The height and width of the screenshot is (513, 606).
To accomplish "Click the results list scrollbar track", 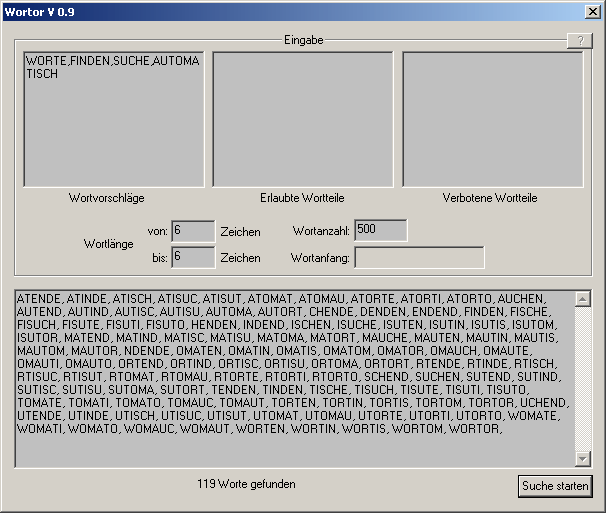I will coord(584,380).
